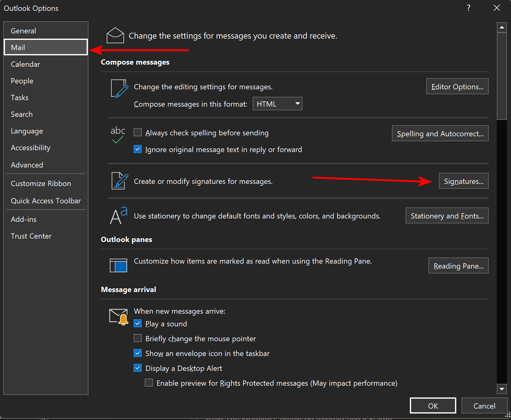This screenshot has width=511, height=420.
Task: Close the Outlook Options dialog
Action: point(496,8)
